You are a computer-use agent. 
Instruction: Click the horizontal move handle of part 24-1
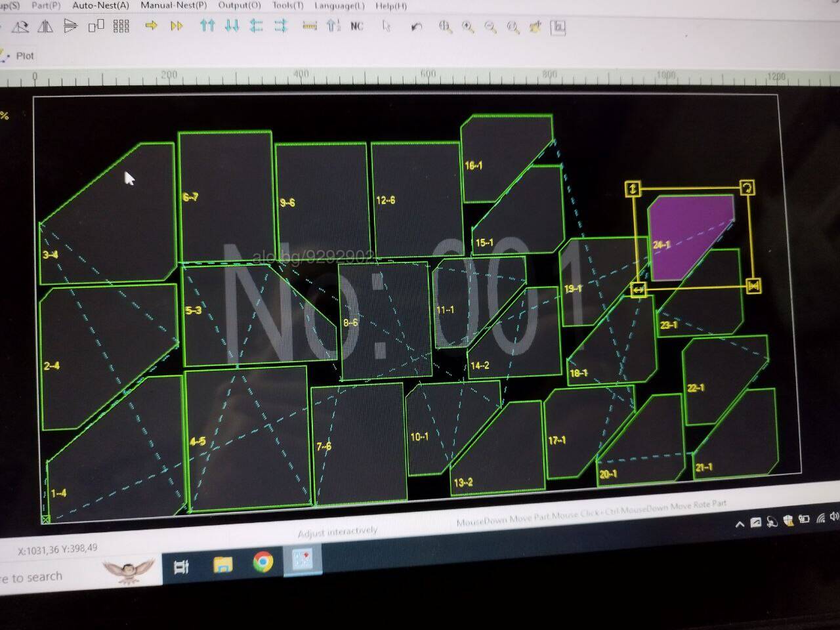click(x=639, y=289)
